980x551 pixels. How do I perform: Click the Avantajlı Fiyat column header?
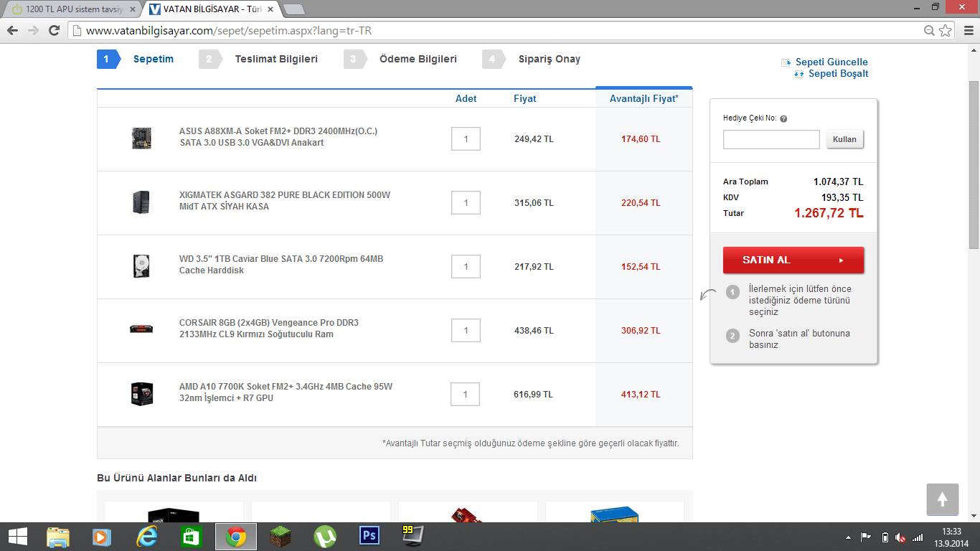click(644, 99)
